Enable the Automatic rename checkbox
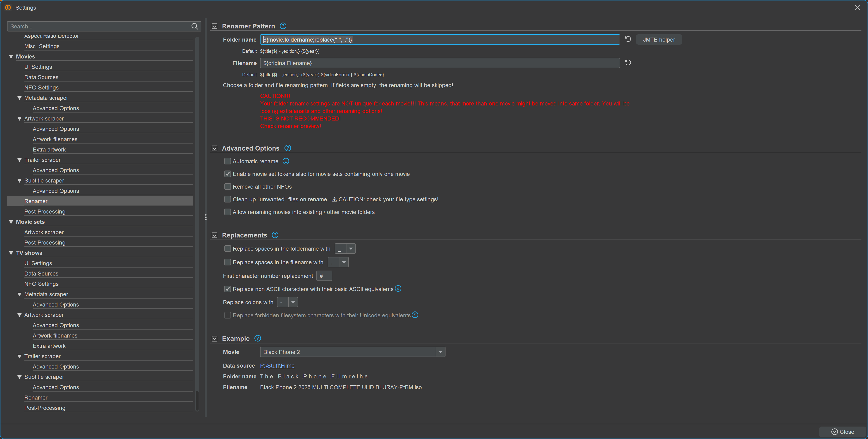 click(228, 161)
